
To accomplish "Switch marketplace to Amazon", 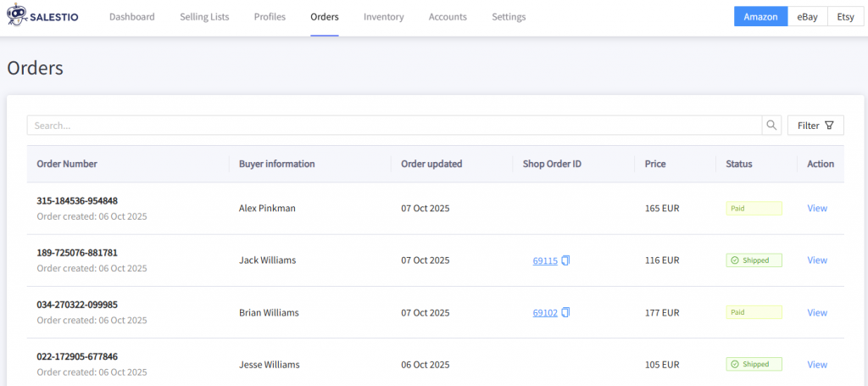I will [760, 17].
